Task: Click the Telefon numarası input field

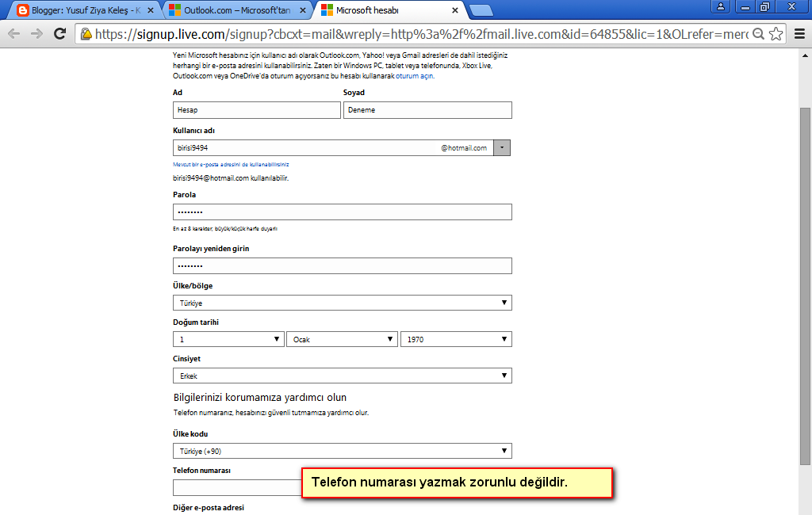Action: coord(237,487)
